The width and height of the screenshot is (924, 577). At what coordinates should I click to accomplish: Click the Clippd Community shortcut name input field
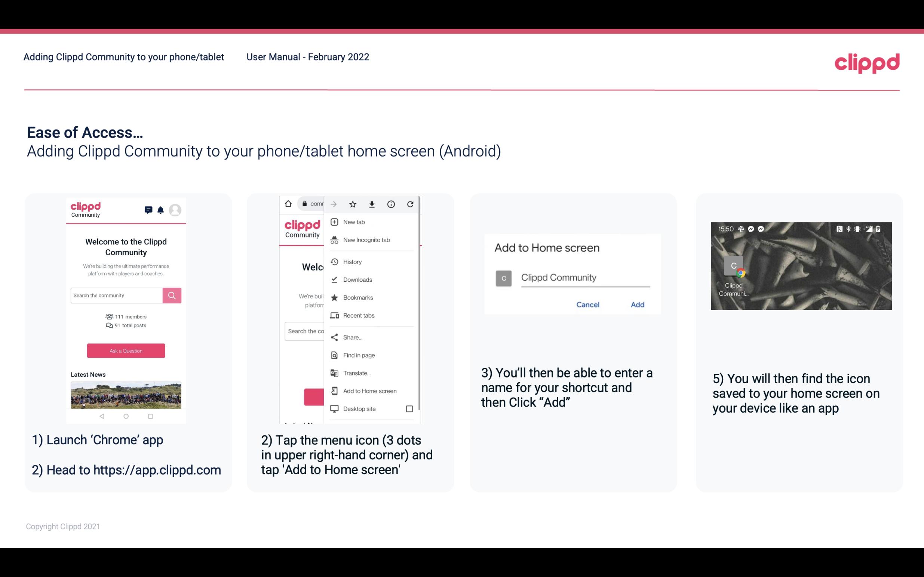pyautogui.click(x=584, y=277)
